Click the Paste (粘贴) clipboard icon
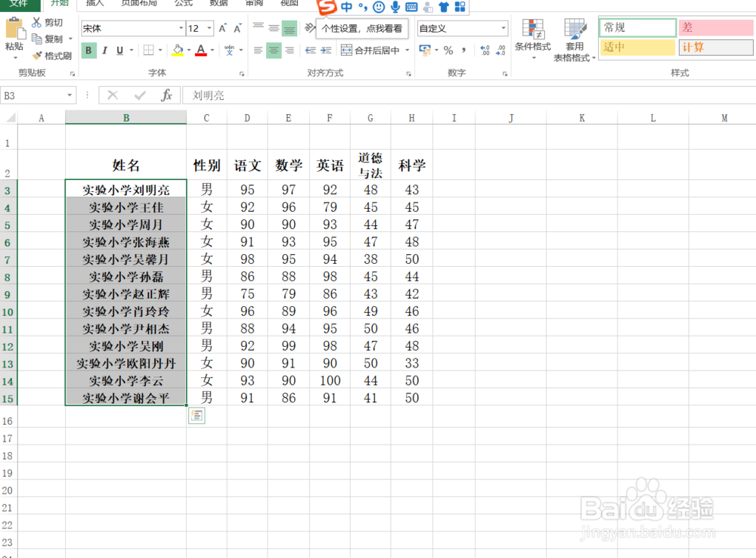This screenshot has height=558, width=756. [14, 28]
